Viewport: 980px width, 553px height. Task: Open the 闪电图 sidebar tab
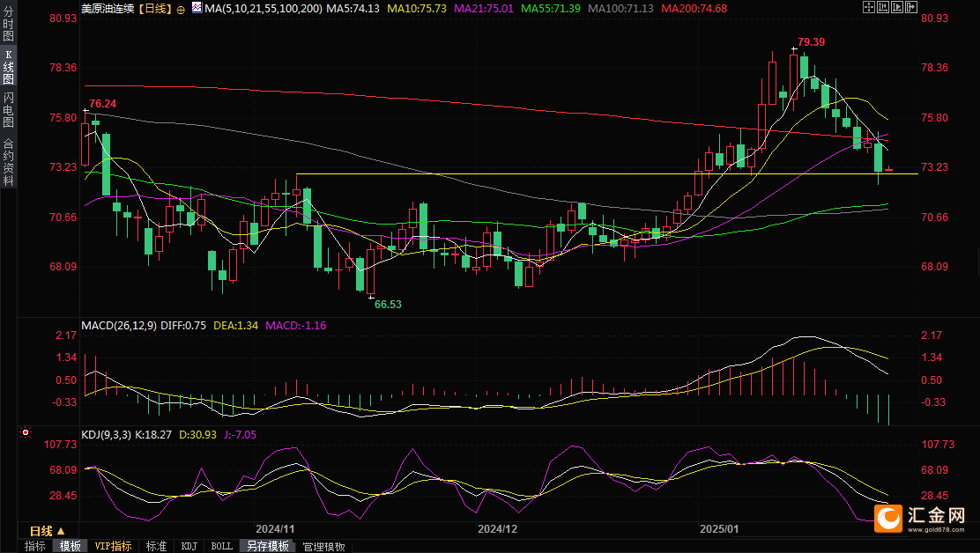coord(8,110)
